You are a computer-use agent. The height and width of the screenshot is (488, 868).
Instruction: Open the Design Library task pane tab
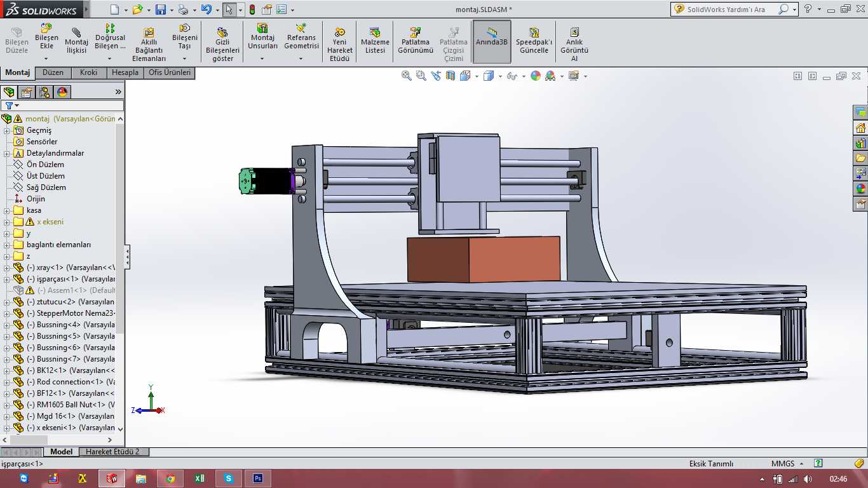(860, 143)
